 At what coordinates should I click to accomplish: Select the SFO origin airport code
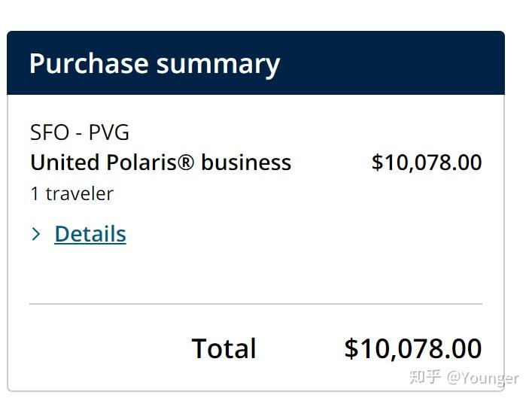coord(49,132)
